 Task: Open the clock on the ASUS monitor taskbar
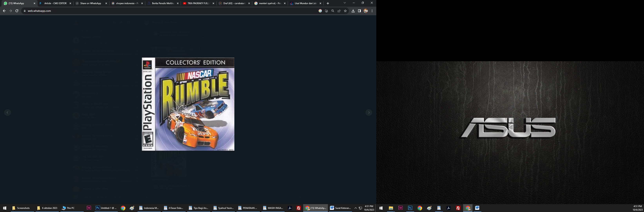pyautogui.click(x=638, y=208)
